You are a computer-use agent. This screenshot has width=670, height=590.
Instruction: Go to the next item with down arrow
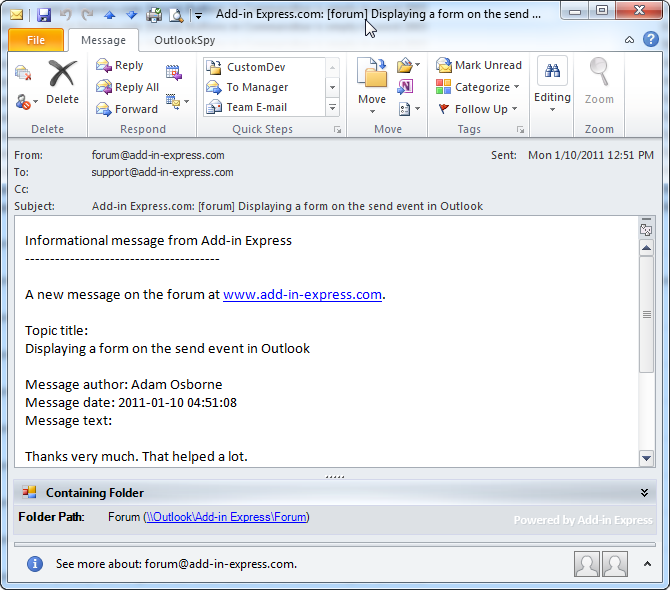(132, 15)
